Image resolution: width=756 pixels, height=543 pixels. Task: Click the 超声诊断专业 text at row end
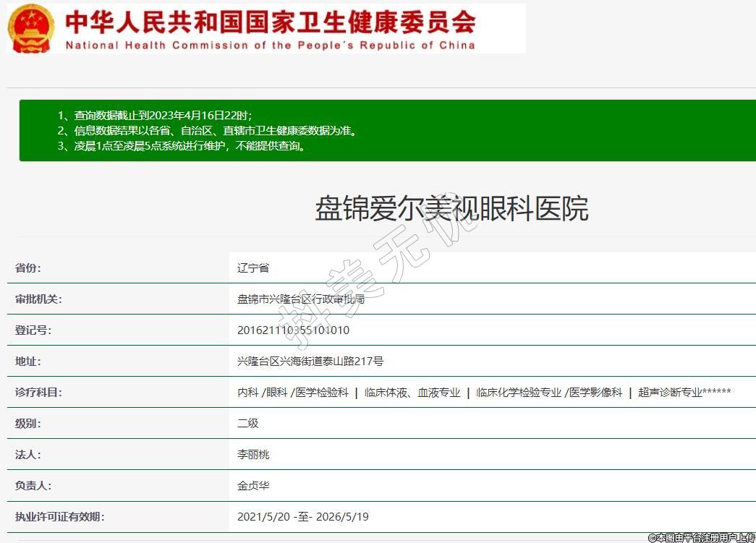[x=670, y=392]
